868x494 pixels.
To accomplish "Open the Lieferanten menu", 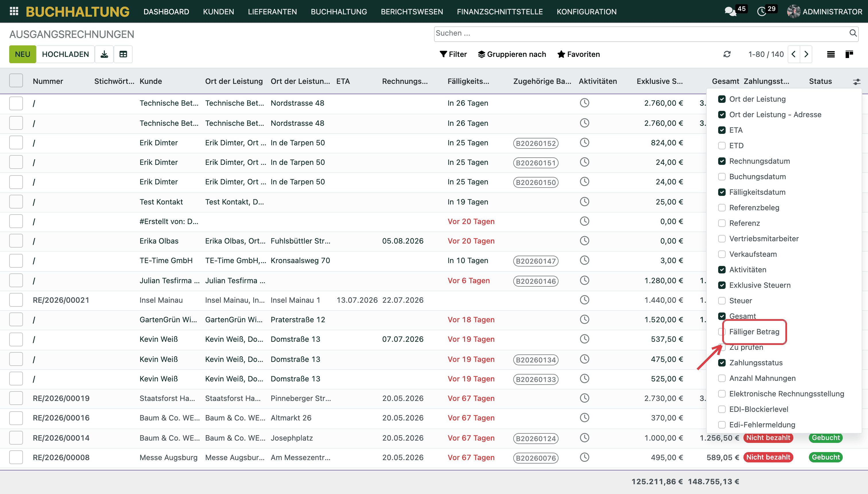I will [272, 11].
